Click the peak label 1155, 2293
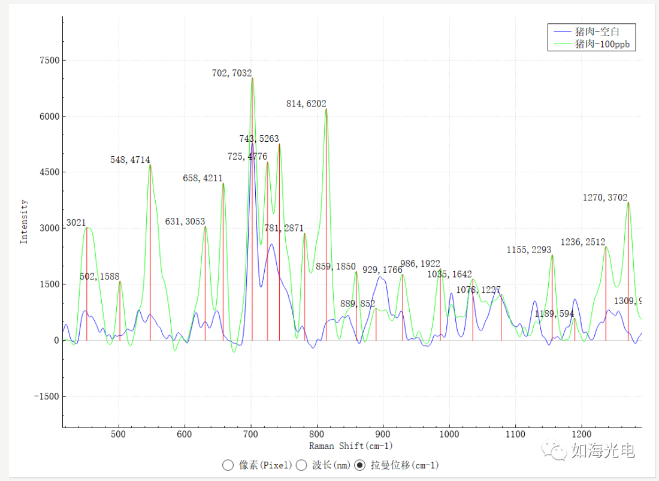 (x=529, y=249)
